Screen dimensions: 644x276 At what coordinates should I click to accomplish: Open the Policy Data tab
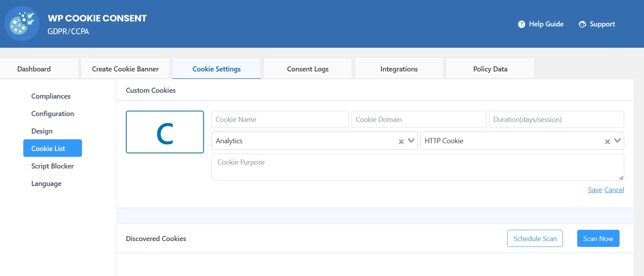pos(490,68)
